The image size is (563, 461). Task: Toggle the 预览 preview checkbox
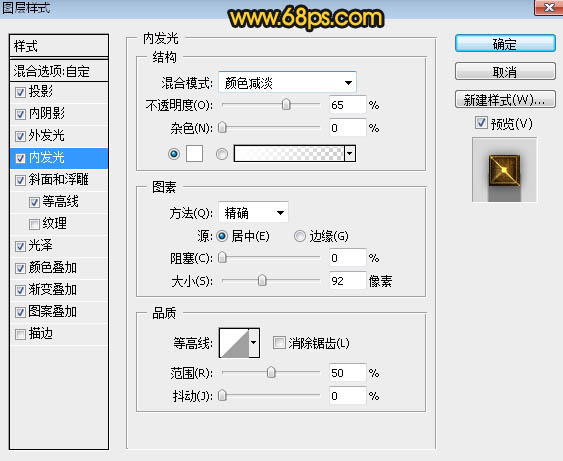point(481,123)
